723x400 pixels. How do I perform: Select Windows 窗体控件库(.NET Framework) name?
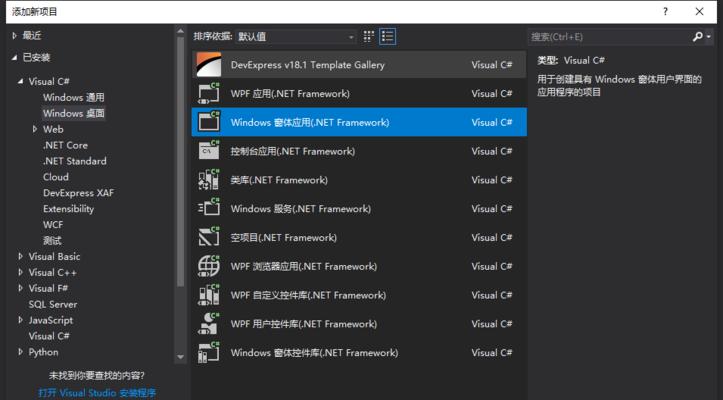click(314, 352)
